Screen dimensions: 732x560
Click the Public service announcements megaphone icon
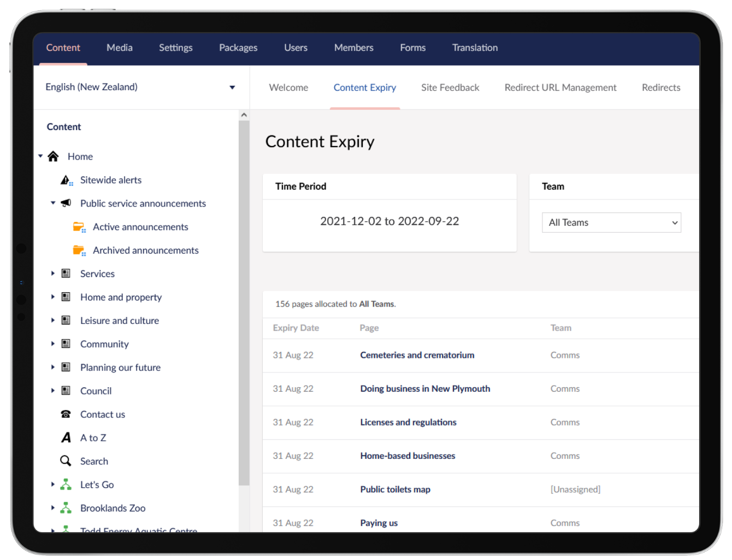(66, 203)
